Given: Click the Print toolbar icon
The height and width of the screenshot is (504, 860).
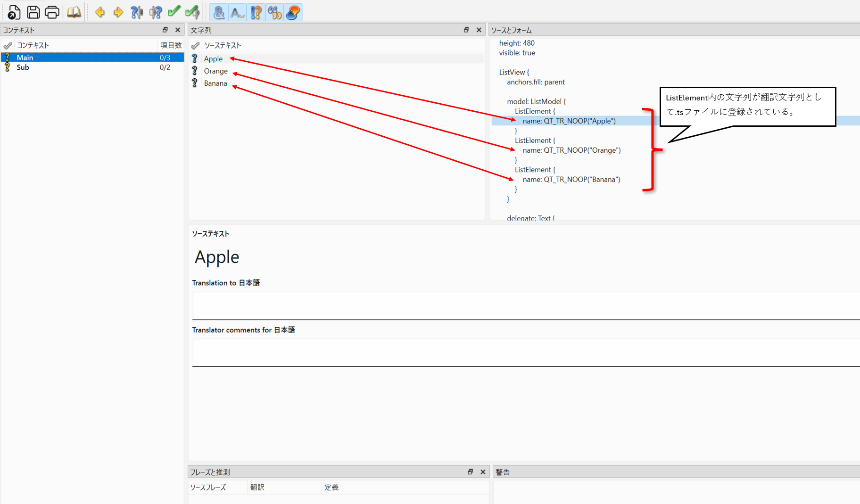Looking at the screenshot, I should tap(52, 12).
